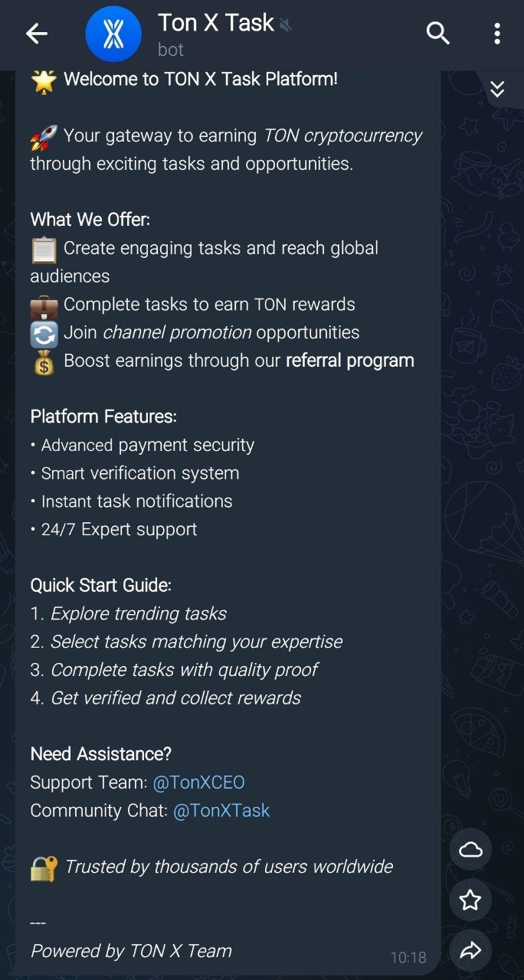Tap the star bookmark icon
This screenshot has height=980, width=524.
(470, 900)
